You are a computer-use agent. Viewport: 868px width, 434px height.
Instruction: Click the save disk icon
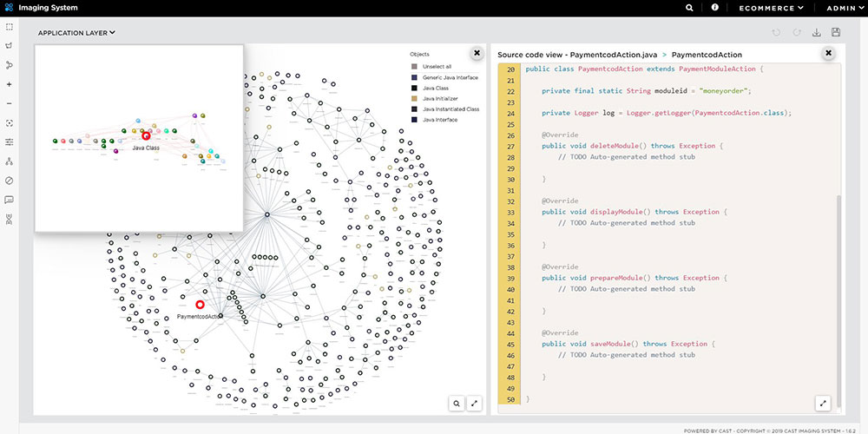[836, 33]
